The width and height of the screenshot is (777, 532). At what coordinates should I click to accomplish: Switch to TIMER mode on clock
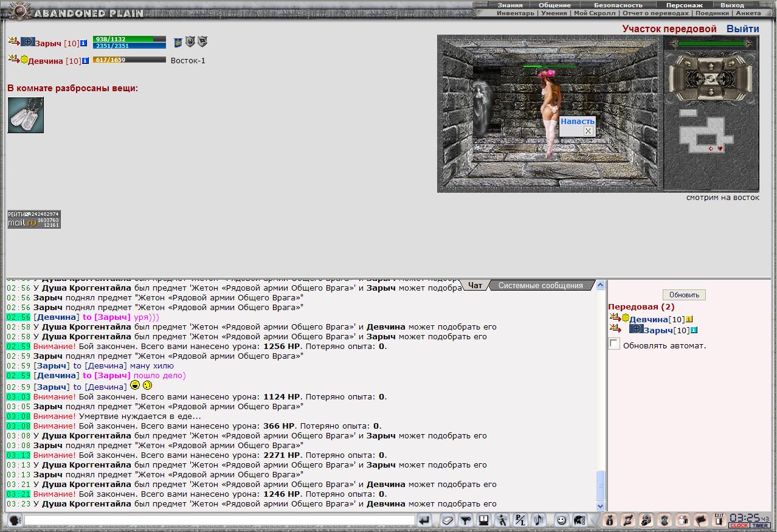[x=759, y=525]
